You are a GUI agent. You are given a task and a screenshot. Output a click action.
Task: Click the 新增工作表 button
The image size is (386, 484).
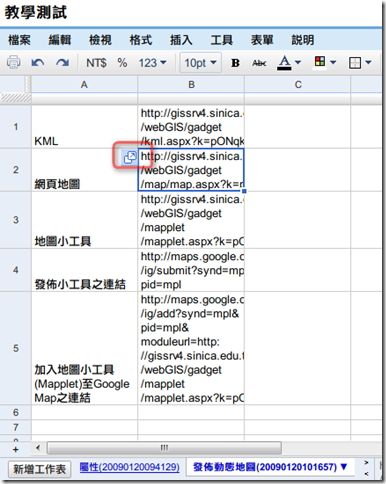(39, 469)
